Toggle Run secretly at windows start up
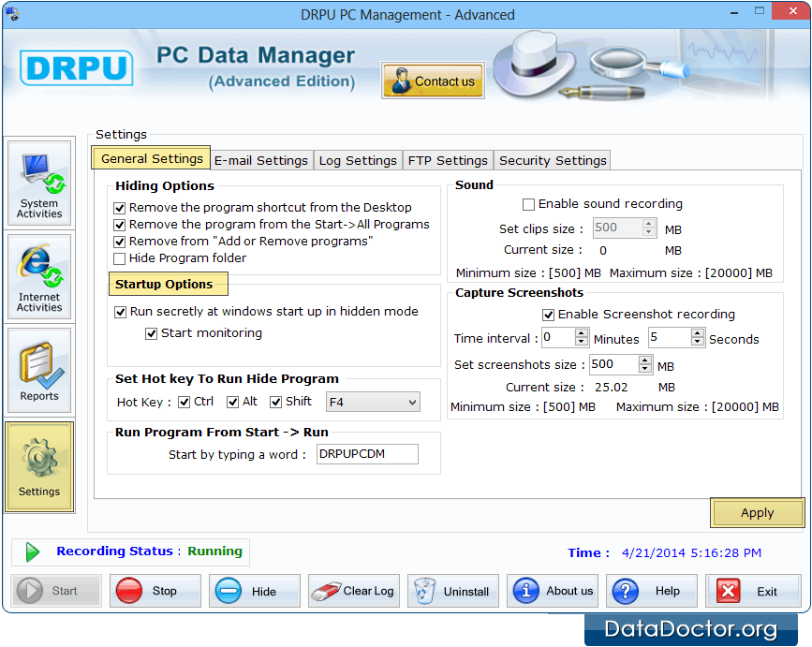Viewport: 812px width, 647px height. click(121, 312)
